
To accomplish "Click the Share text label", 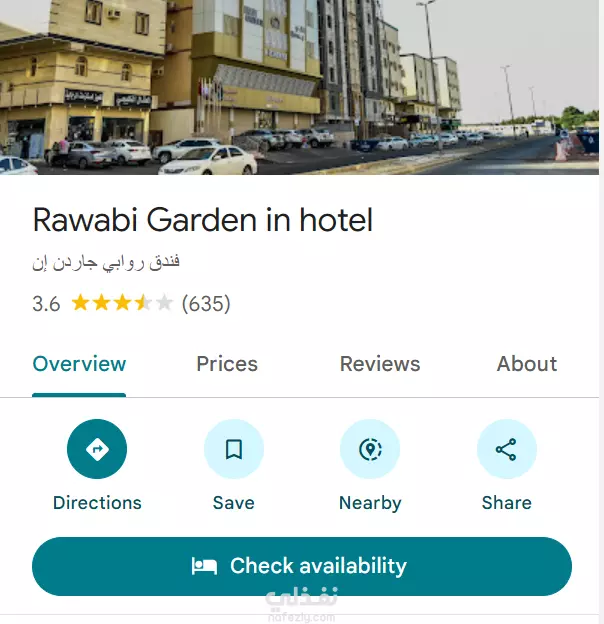I will coord(507,503).
